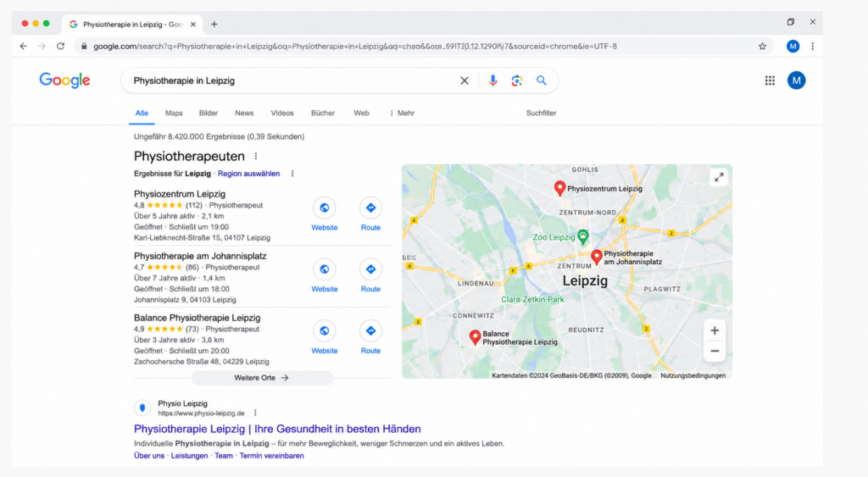Switch to the Alle tab
The height and width of the screenshot is (477, 868).
(x=142, y=113)
